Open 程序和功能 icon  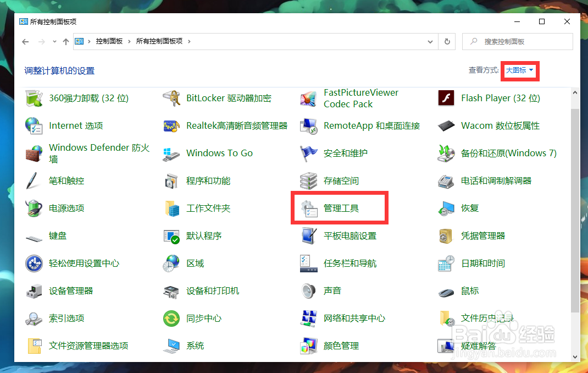point(172,181)
